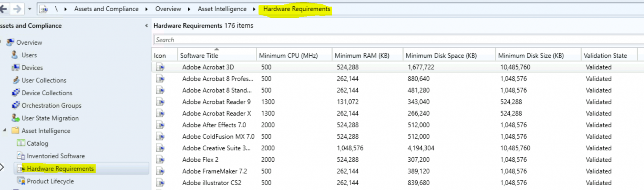The height and width of the screenshot is (190, 644).
Task: Click the Adobe FrameMaker 7.2 row icon
Action: [x=160, y=171]
